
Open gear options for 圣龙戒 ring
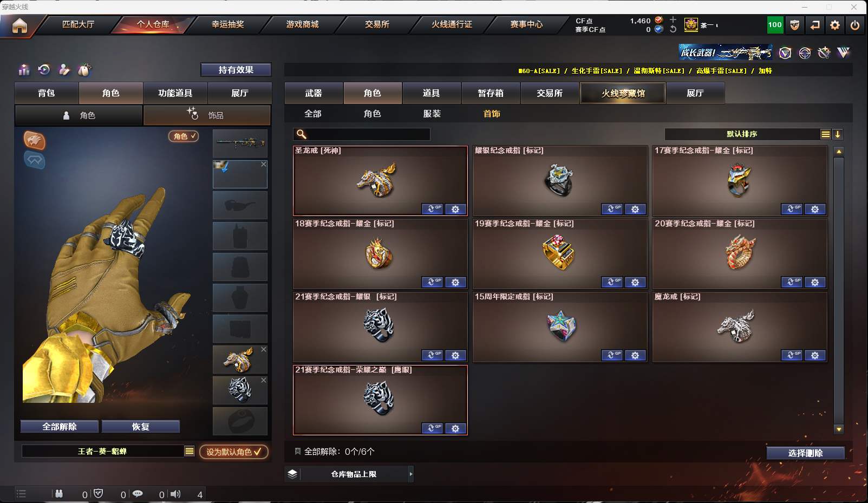(x=455, y=209)
